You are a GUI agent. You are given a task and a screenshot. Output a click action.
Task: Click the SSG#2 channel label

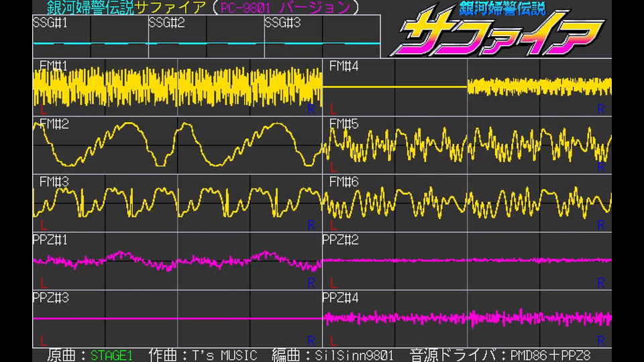pos(166,23)
